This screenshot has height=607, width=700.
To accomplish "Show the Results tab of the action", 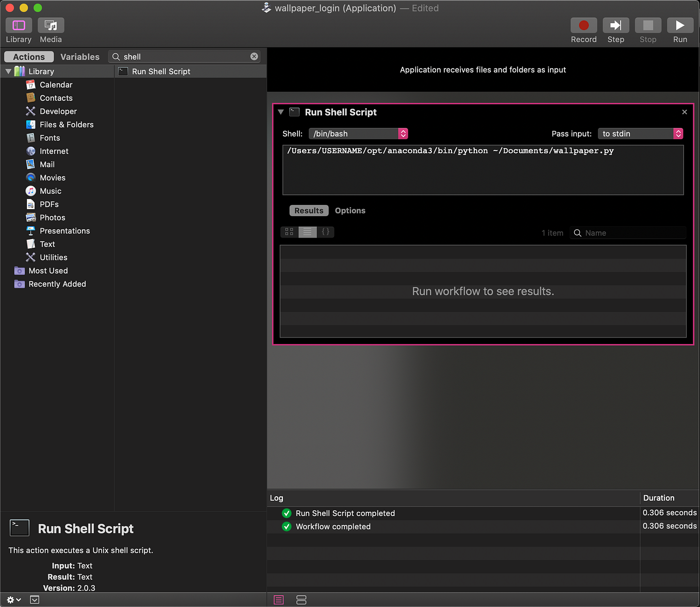I will pos(309,211).
